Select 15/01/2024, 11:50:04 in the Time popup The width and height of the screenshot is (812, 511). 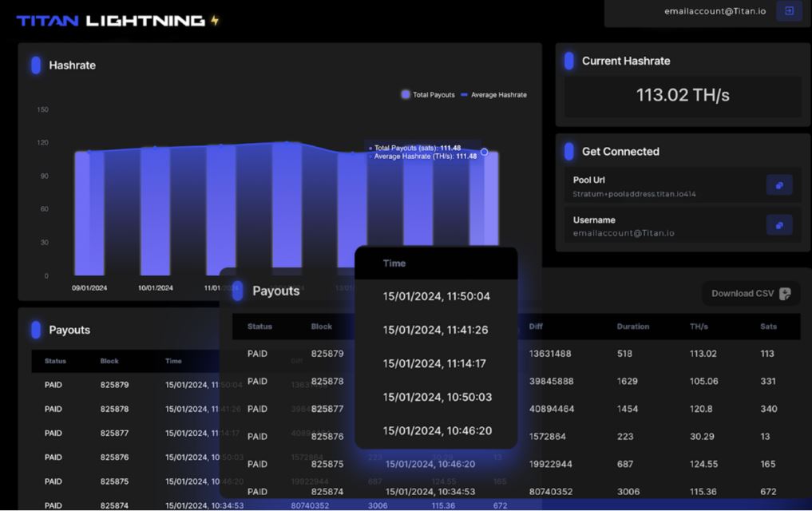point(436,296)
